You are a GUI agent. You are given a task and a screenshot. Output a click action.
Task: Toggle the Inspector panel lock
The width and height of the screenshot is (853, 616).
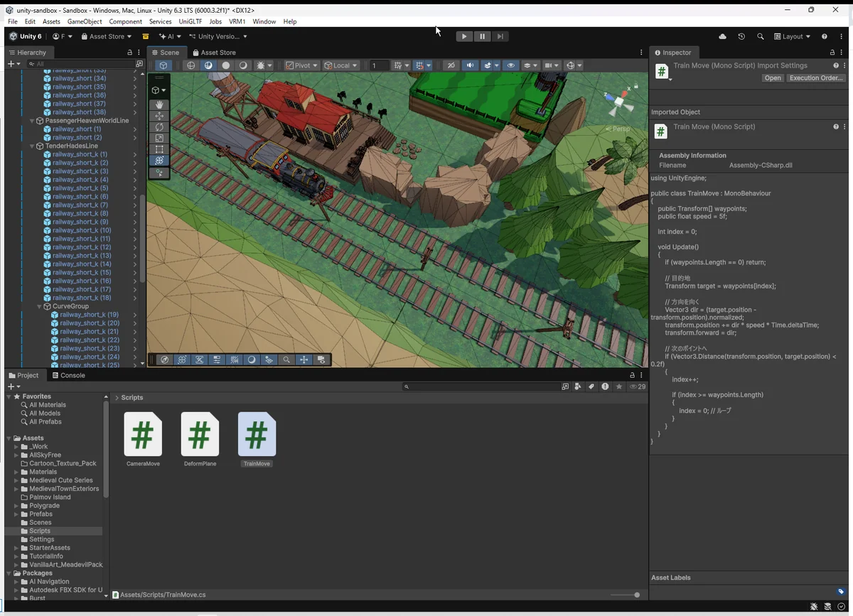click(x=832, y=53)
